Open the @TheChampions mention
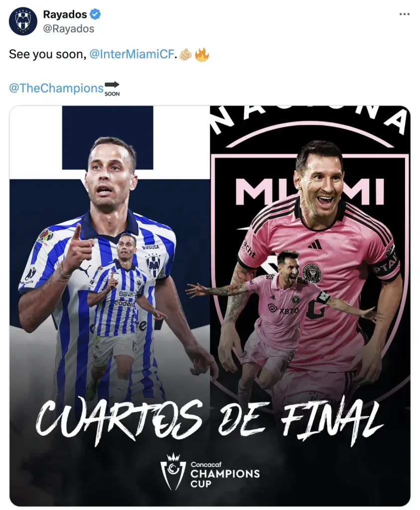Image resolution: width=420 pixels, height=510 pixels. [56, 88]
